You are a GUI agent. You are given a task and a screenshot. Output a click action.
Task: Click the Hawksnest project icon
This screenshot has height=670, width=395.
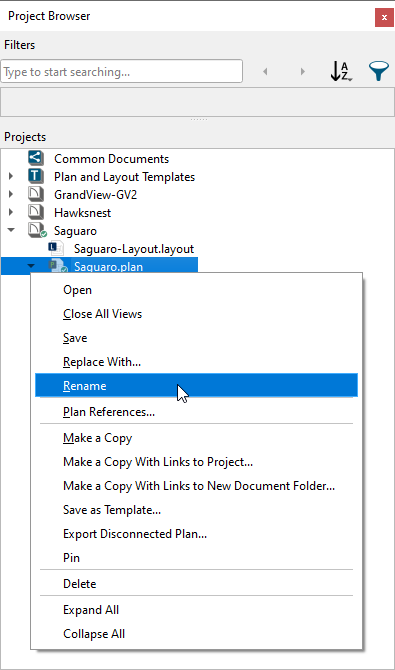pyautogui.click(x=36, y=212)
